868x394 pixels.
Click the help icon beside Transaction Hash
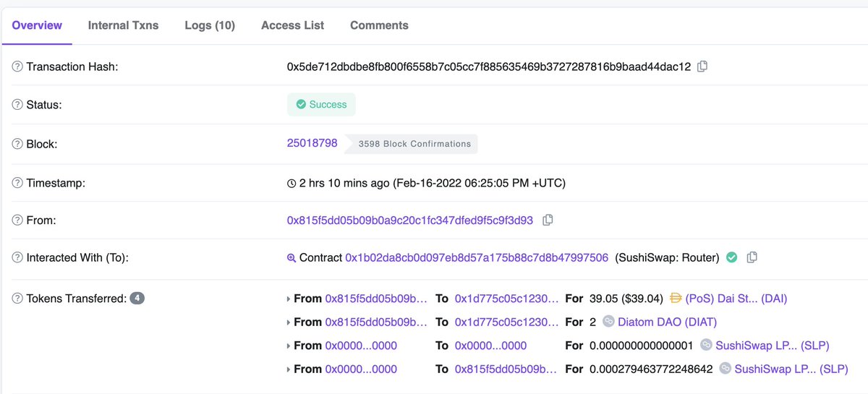coord(17,67)
